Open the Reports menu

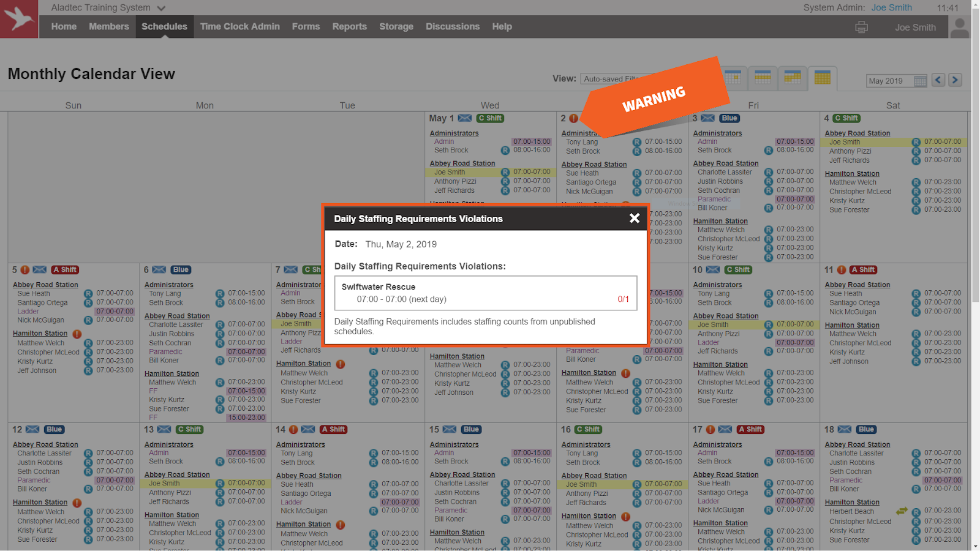[x=350, y=27]
